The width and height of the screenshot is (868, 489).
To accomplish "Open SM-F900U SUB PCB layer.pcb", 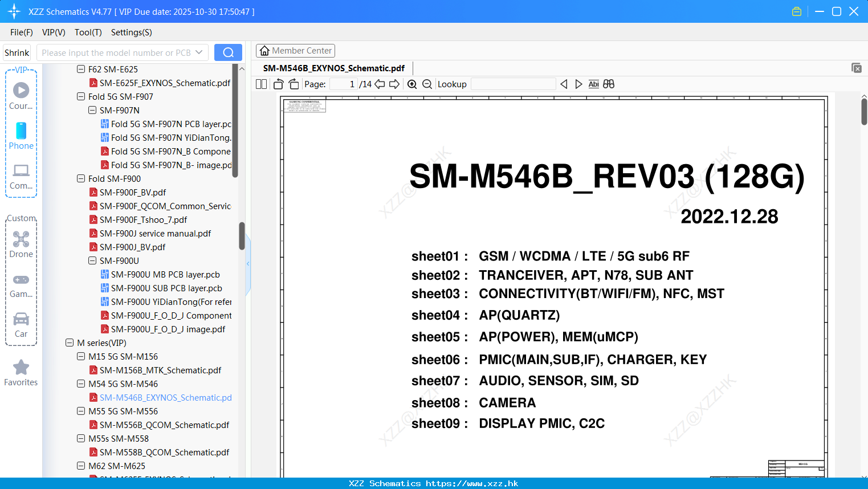I will point(161,288).
